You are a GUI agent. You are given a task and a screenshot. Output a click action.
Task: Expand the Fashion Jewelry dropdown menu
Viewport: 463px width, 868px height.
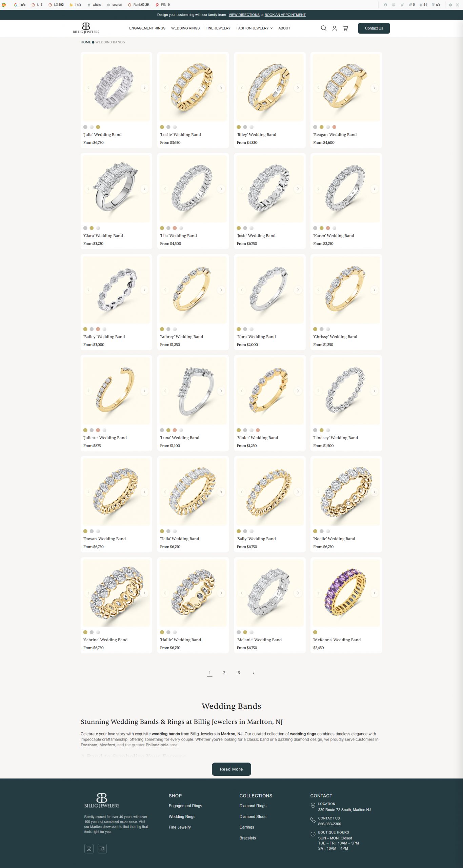255,28
